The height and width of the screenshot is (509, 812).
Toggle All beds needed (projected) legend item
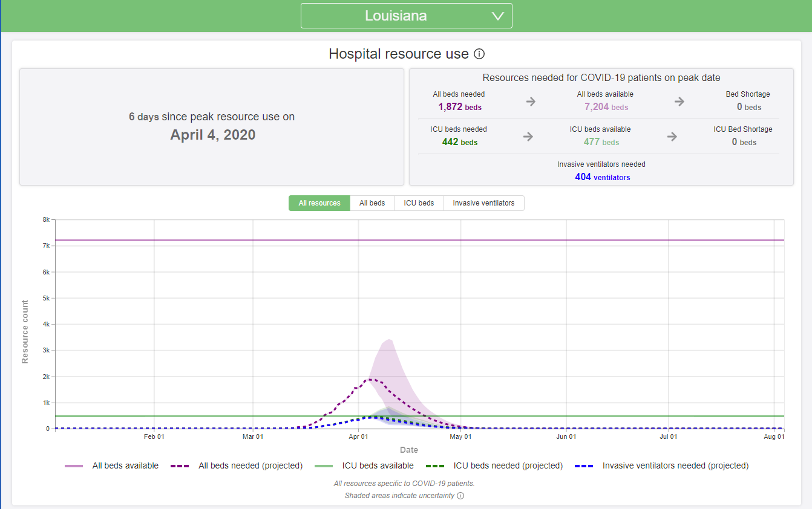[237, 466]
